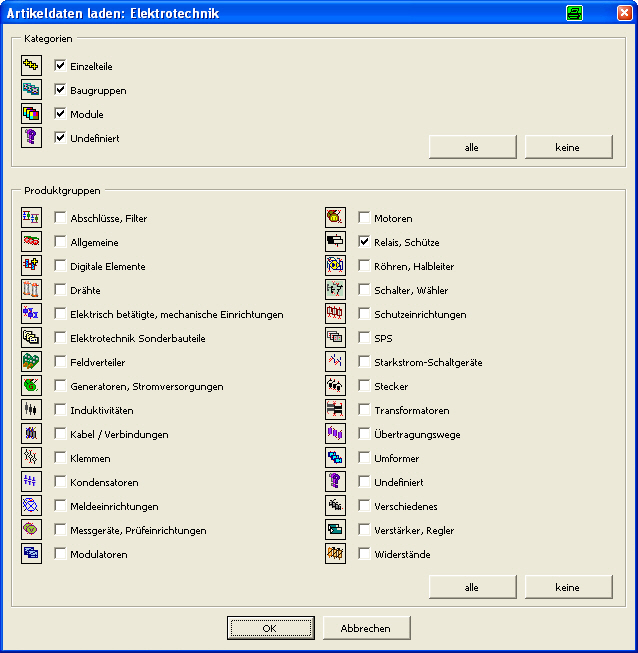
Task: Enable the Elektrisch betätigte, mechanische Einrichtungen checkbox
Action: pos(60,314)
